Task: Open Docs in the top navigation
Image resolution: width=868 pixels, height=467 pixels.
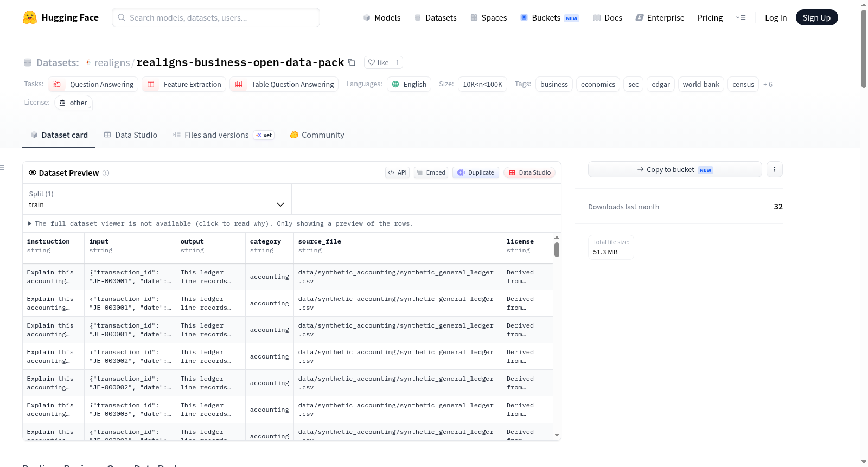Action: (x=607, y=17)
